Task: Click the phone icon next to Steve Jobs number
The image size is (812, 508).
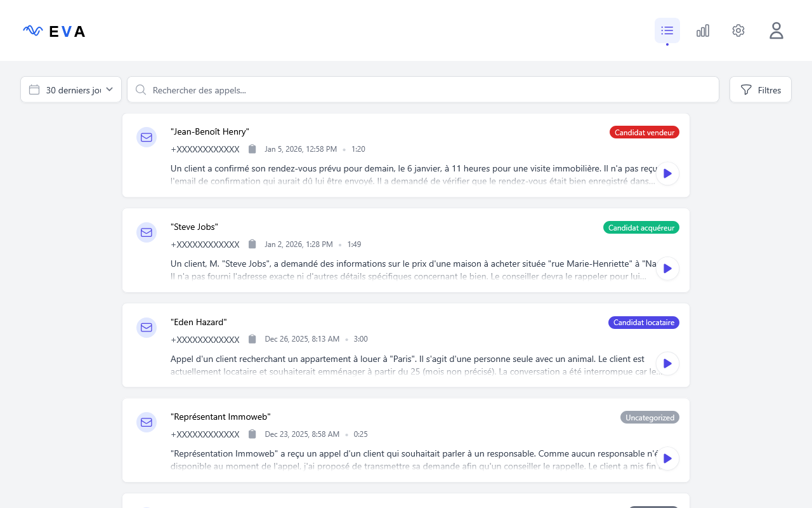Action: click(252, 244)
